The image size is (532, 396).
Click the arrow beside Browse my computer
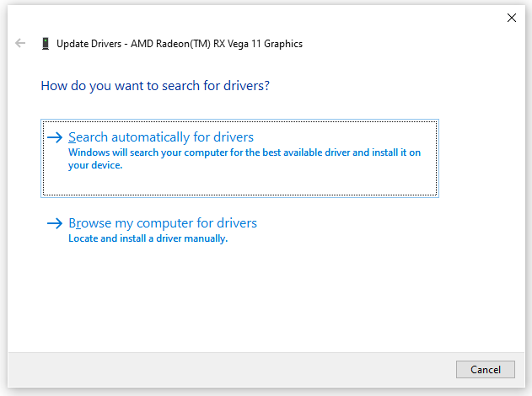pos(55,223)
